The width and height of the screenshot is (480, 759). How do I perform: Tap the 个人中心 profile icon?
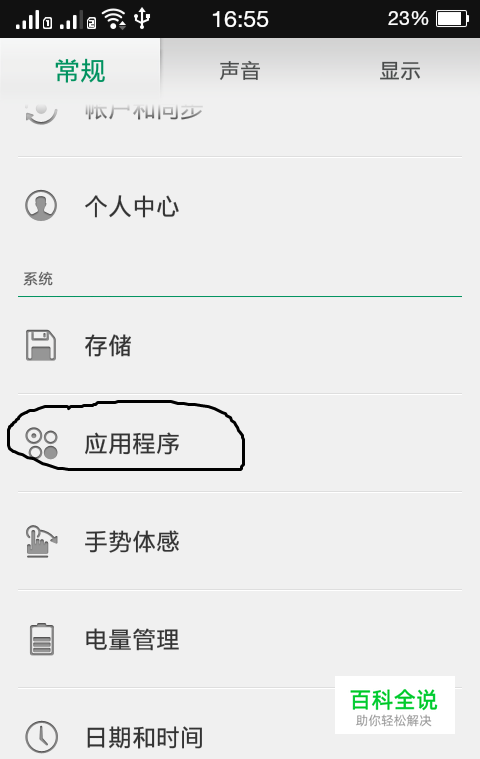coord(41,205)
